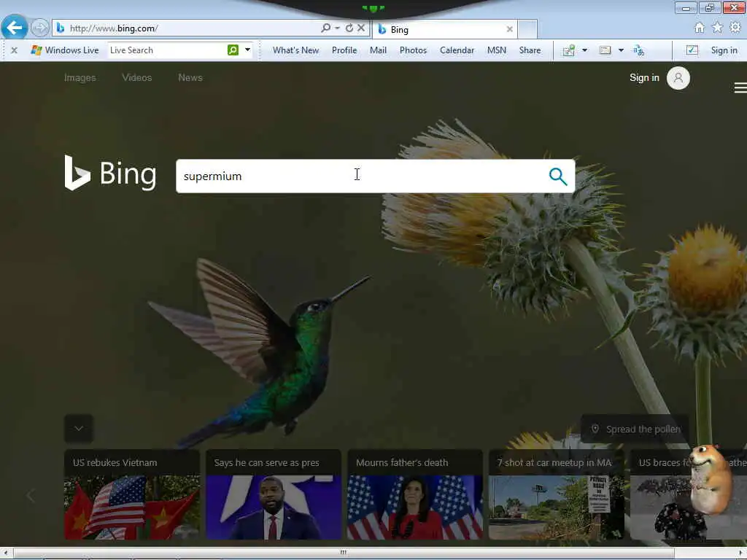This screenshot has height=560, width=747.
Task: Click the hamster desktop character
Action: (711, 480)
